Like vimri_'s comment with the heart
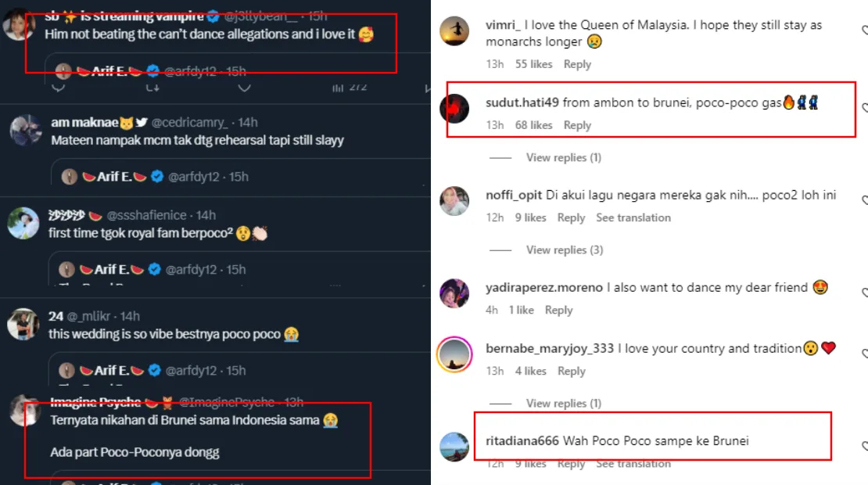Viewport: 868px width, 485px height. click(864, 31)
